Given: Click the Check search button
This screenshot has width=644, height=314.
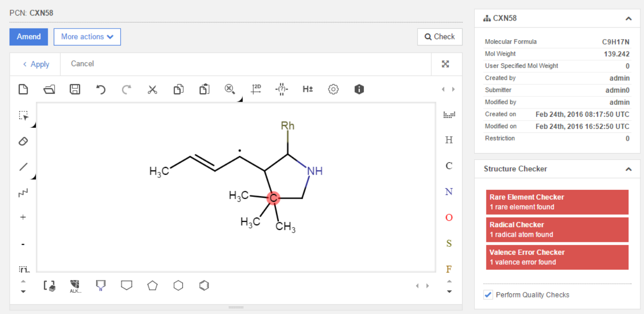Looking at the screenshot, I should pos(440,37).
